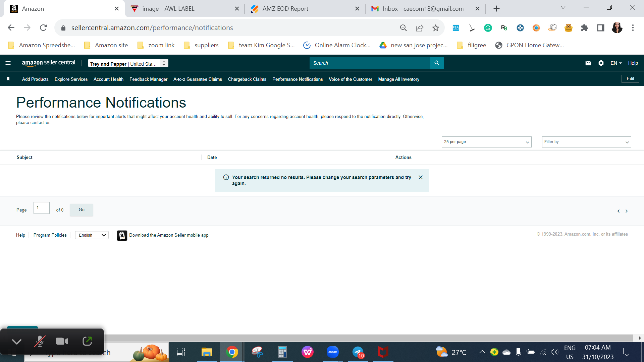Switch store via Trey and Pepper selector

point(128,63)
